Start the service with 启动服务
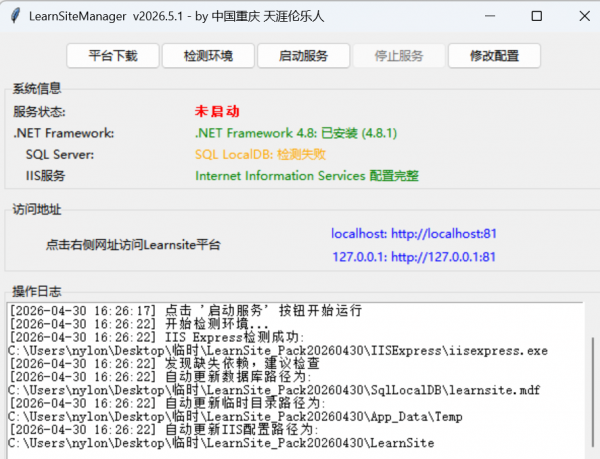The image size is (600, 459). coord(303,56)
